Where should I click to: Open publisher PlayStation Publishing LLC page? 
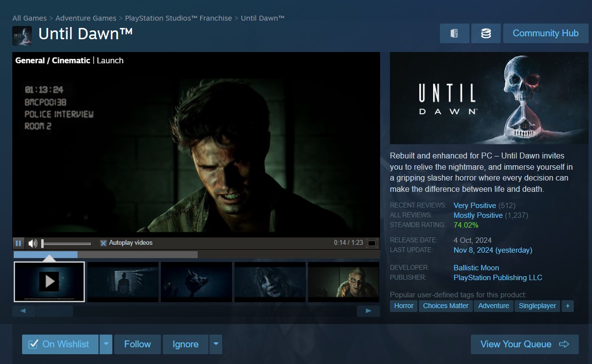(x=498, y=278)
